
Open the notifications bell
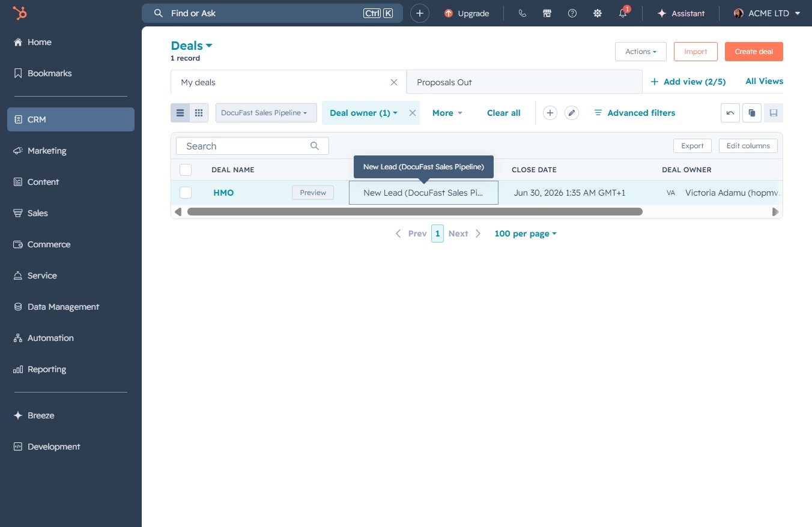coord(623,13)
